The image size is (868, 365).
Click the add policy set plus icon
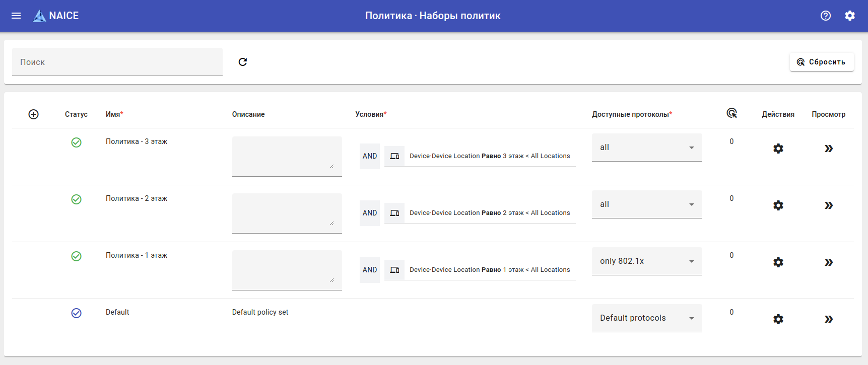click(x=34, y=114)
